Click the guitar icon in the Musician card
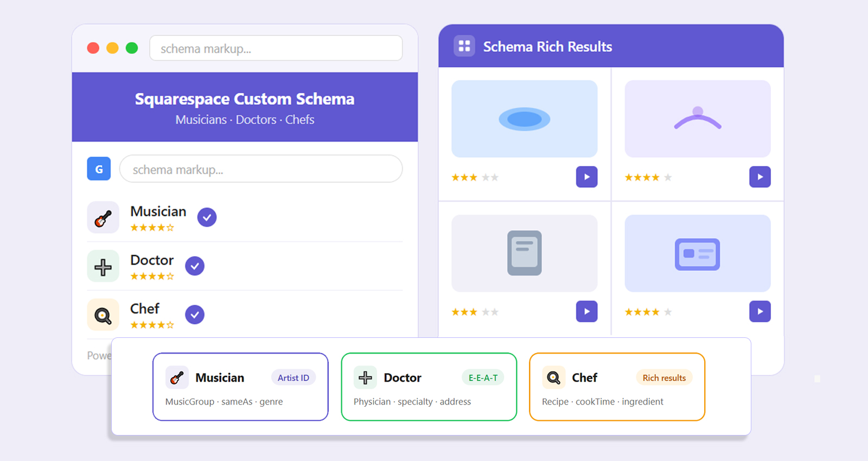Screen dimensions: 868x461 pos(177,377)
